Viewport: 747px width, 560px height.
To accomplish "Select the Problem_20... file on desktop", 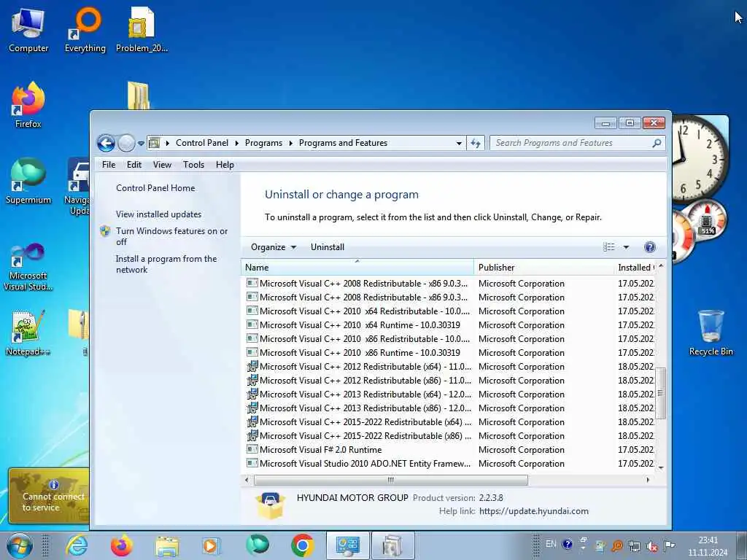I will (x=142, y=31).
